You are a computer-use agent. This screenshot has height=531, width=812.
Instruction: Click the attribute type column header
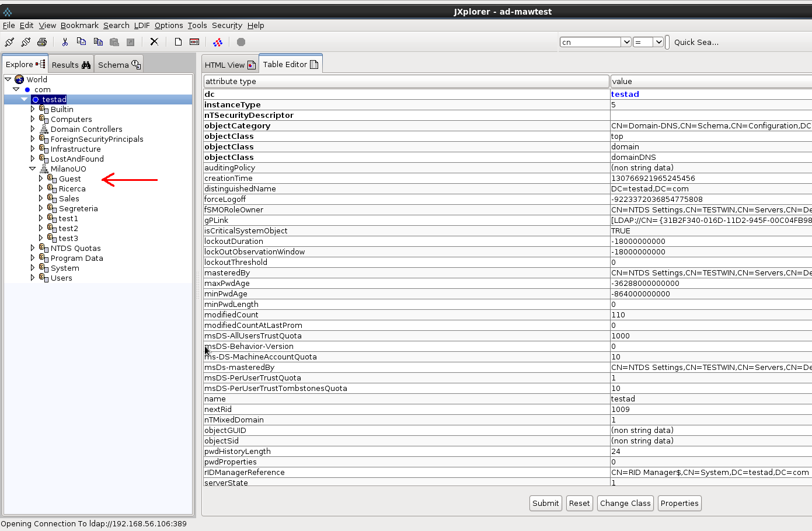[406, 81]
